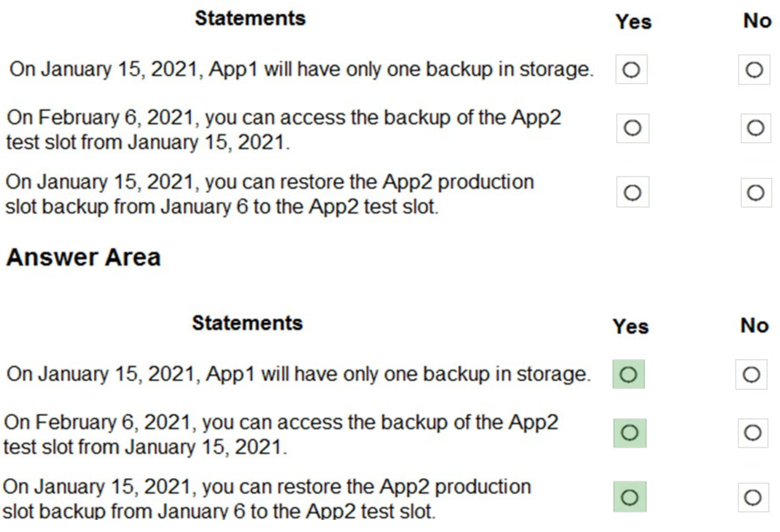The height and width of the screenshot is (532, 780).
Task: Select No for App1 backup in Answer Area
Action: point(751,374)
